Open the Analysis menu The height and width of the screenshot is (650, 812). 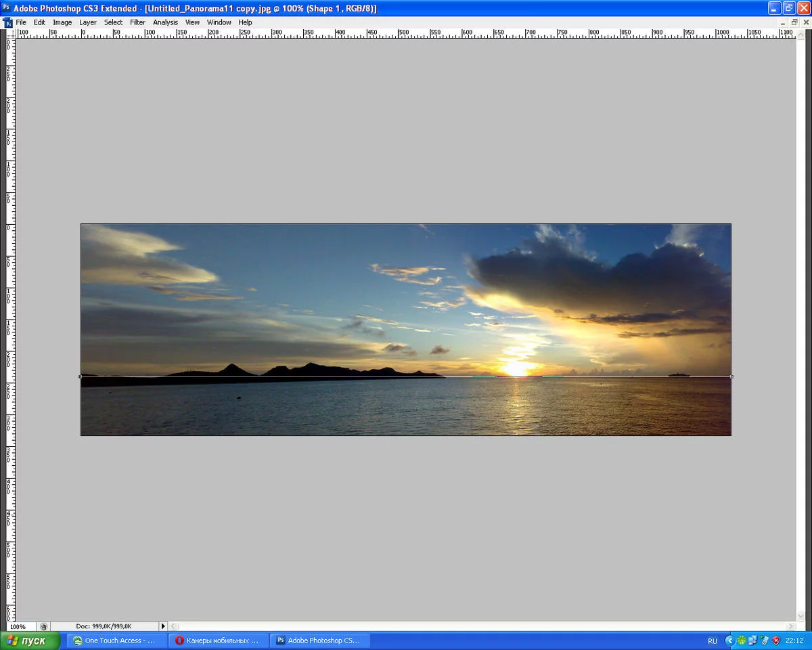165,22
